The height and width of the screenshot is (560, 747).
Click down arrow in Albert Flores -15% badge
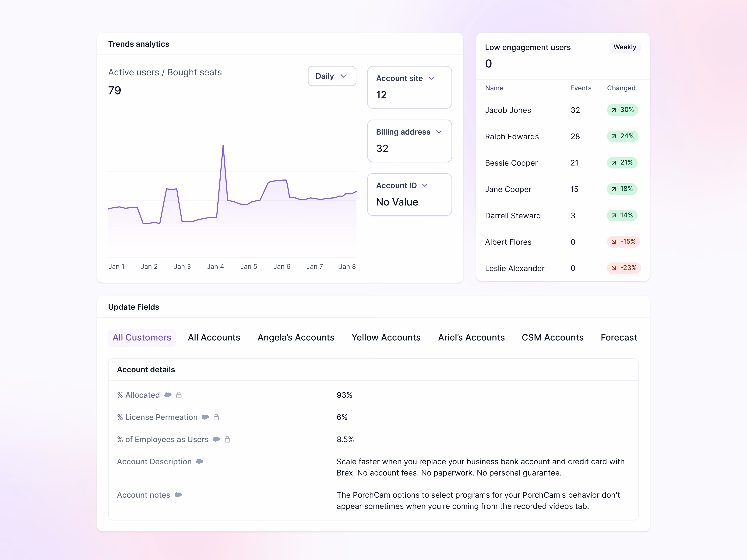point(614,242)
